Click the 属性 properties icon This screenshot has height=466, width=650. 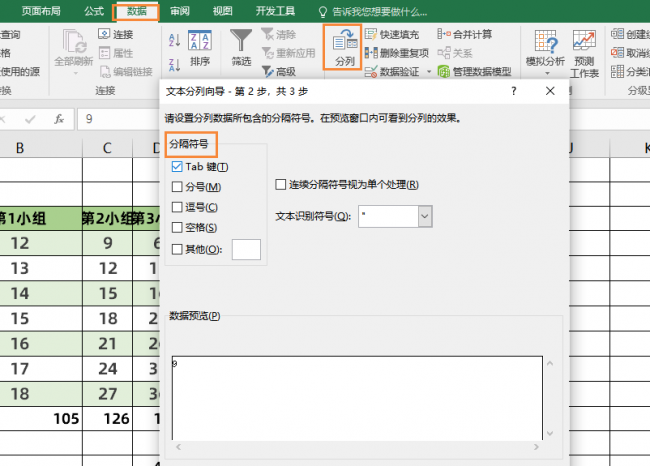[104, 53]
